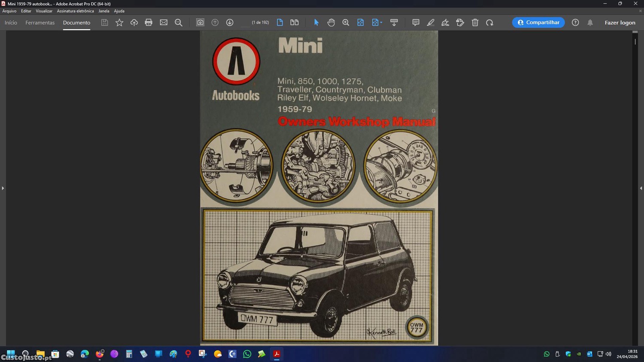Click the print icon in toolbar
The image size is (644, 362).
(149, 23)
